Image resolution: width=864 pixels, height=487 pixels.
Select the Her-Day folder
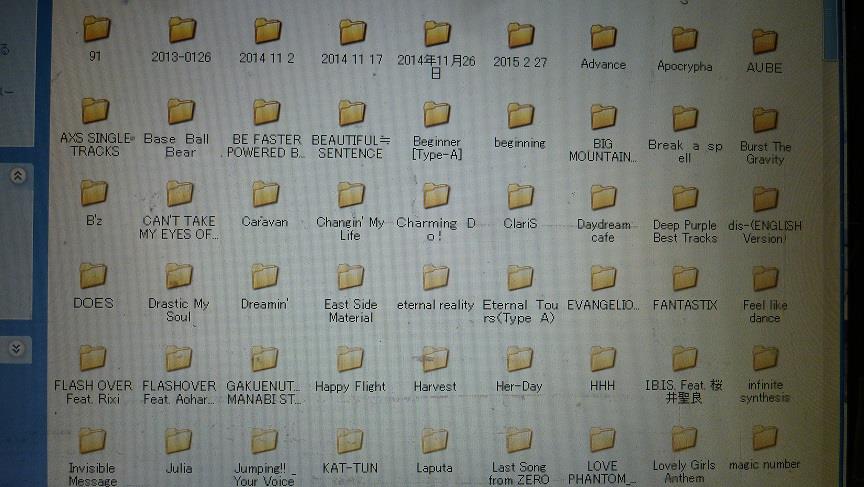[x=519, y=359]
